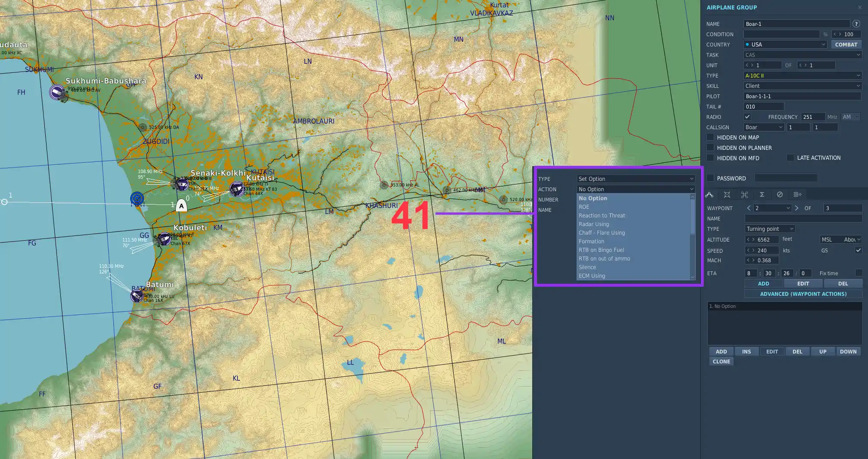Go to next waypoint arrow
The height and width of the screenshot is (459, 868).
coord(796,208)
